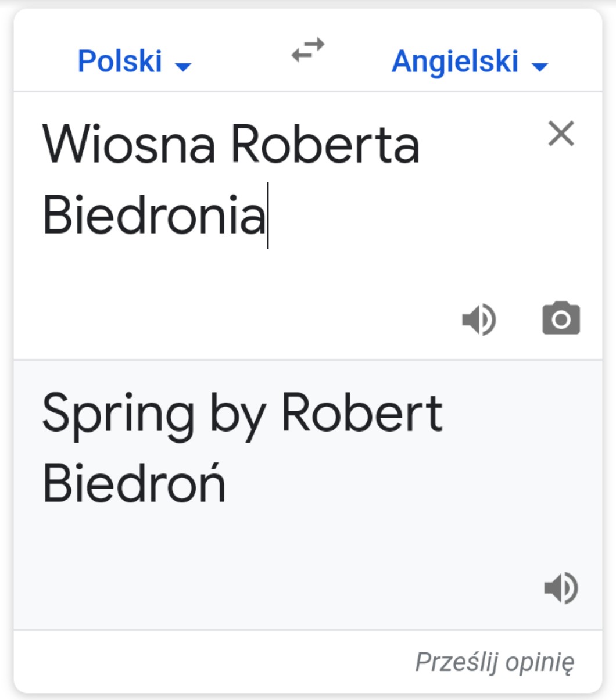
Task: Play audio of the English translation
Action: coord(561,588)
